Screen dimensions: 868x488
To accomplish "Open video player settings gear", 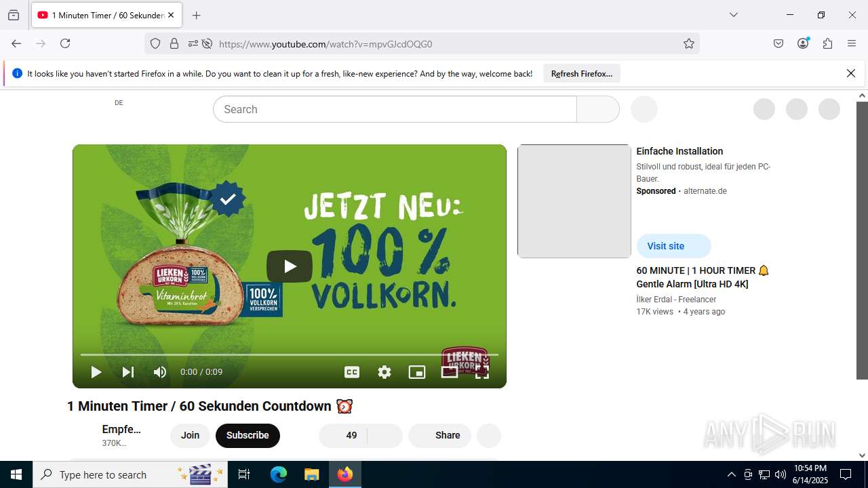I will click(x=384, y=372).
